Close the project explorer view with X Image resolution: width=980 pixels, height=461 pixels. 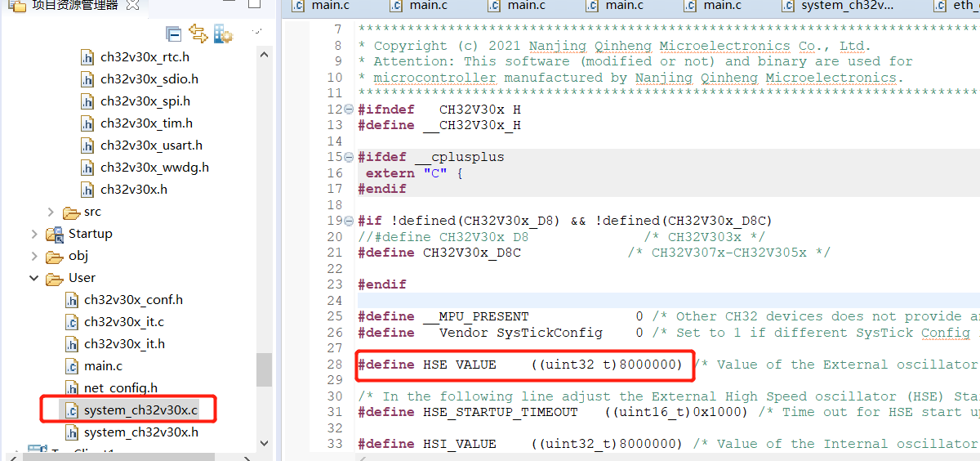point(133,5)
